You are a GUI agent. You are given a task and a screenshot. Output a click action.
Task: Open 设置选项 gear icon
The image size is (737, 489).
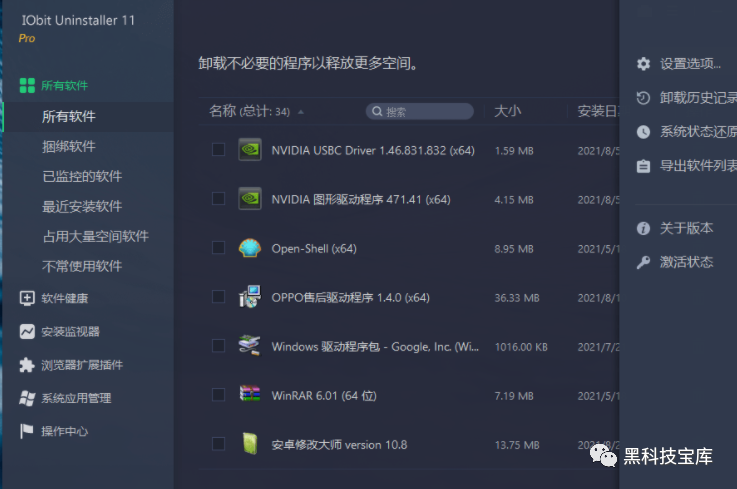[643, 63]
